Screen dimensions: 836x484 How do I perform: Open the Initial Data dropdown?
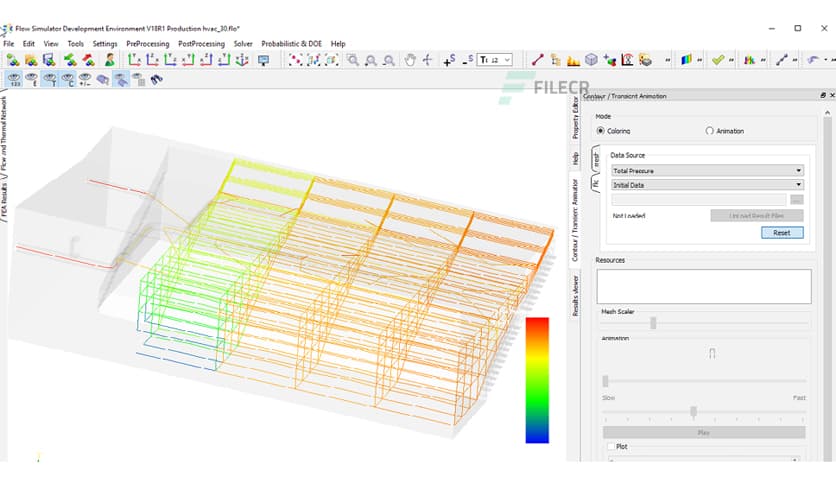(707, 184)
